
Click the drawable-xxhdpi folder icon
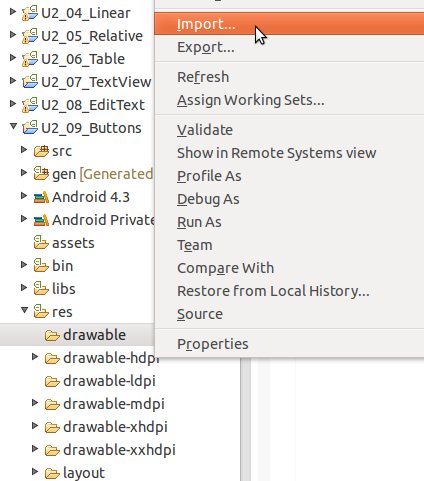coord(52,450)
